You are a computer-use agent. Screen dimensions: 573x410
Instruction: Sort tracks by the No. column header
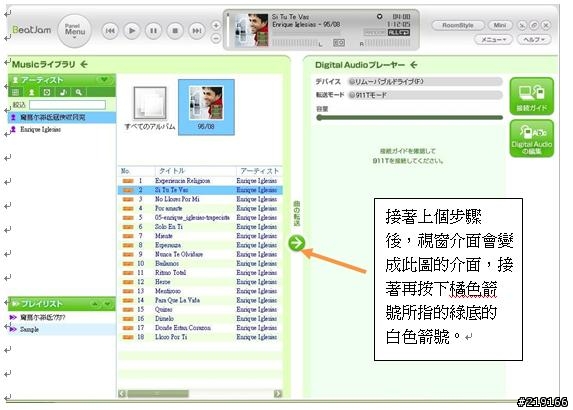click(x=125, y=171)
